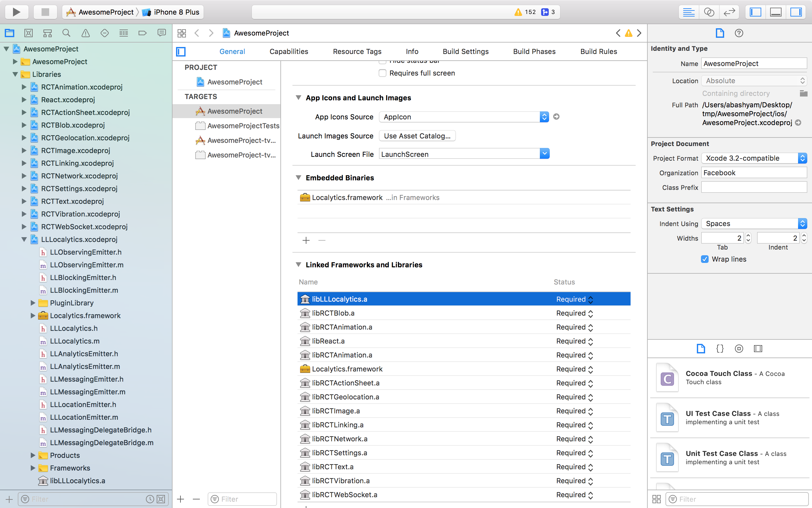
Task: Open the Breakpoint navigator
Action: (x=143, y=33)
